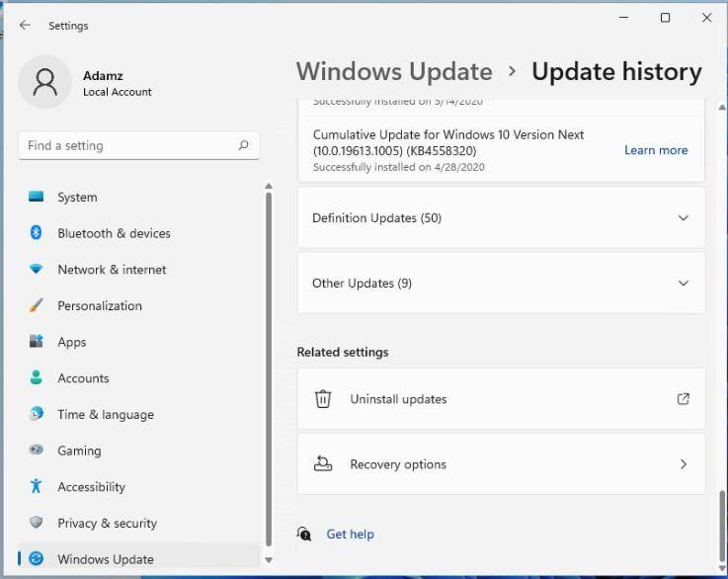Image resolution: width=728 pixels, height=579 pixels.
Task: Open Network & internet category
Action: [x=139, y=270]
